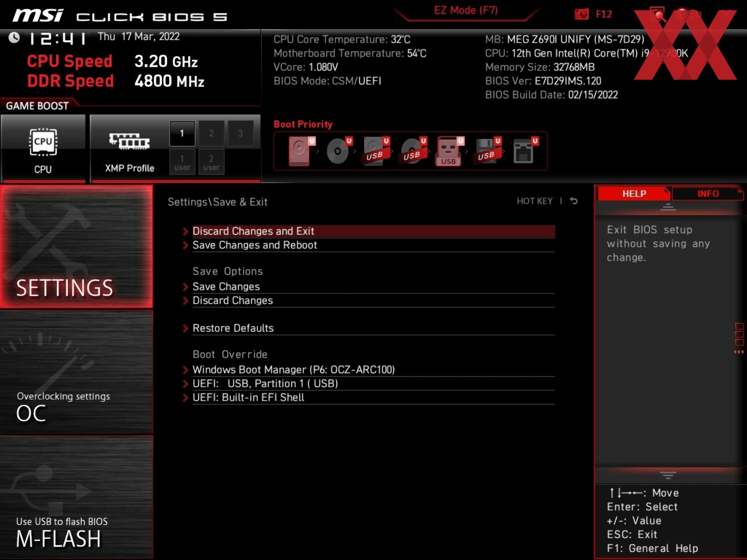Screen dimensions: 747x560
Task: Open the OC overclocking settings tile
Action: (x=76, y=372)
